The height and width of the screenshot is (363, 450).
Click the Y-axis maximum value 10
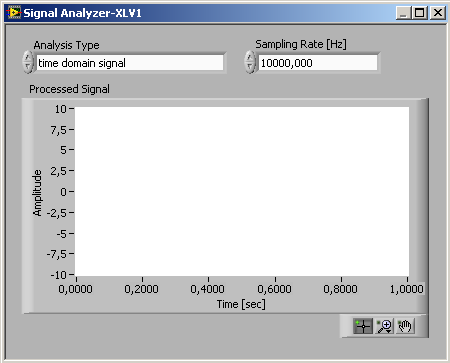tap(61, 109)
